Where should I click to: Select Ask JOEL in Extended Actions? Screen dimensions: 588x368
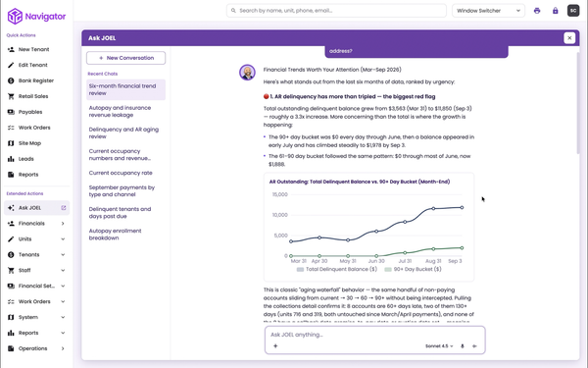(x=37, y=208)
